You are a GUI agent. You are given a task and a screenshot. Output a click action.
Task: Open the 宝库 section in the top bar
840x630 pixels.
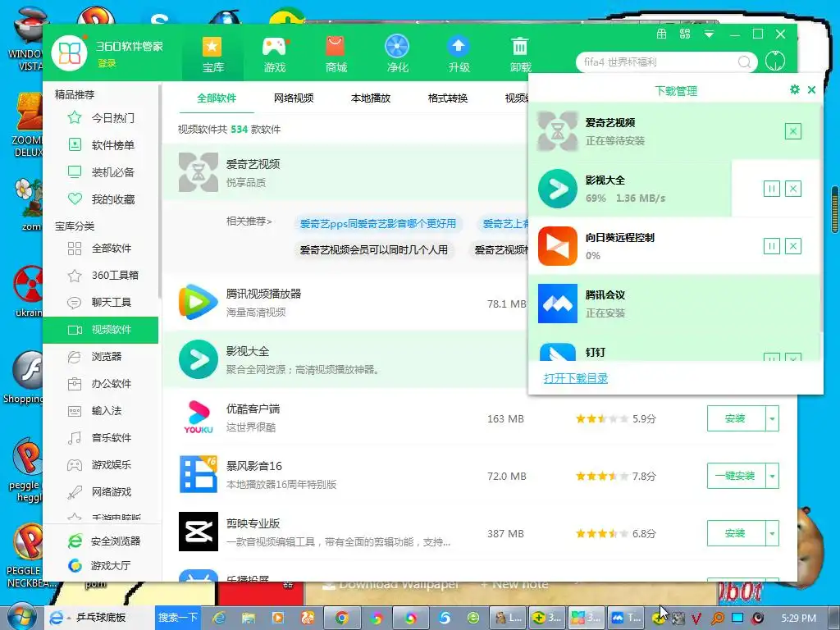click(212, 55)
